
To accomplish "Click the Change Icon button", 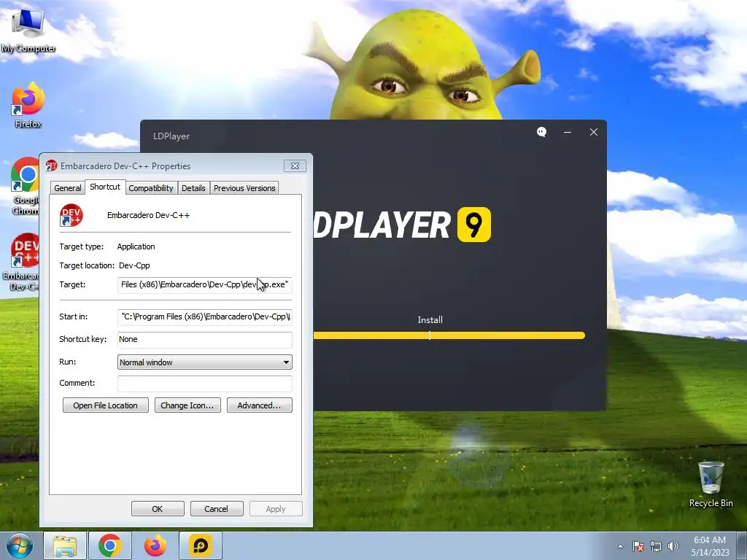I will [187, 405].
